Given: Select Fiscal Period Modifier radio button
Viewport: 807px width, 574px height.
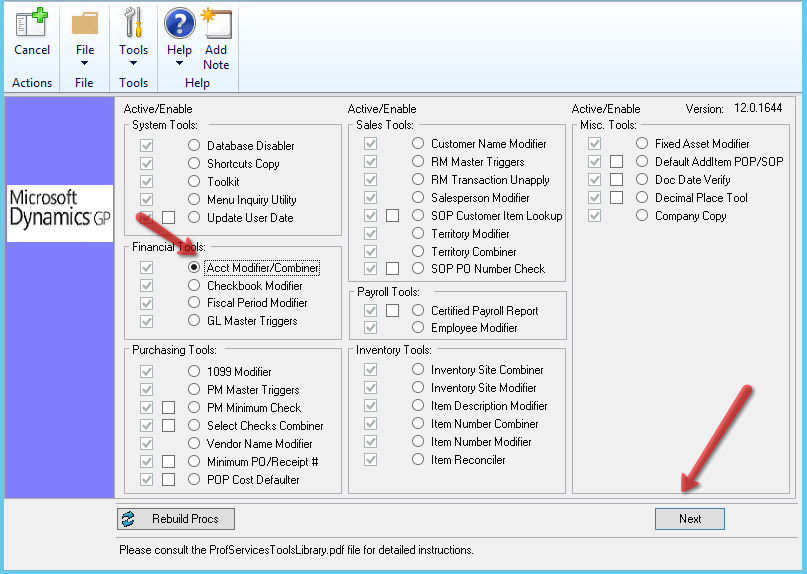Looking at the screenshot, I should (x=194, y=302).
